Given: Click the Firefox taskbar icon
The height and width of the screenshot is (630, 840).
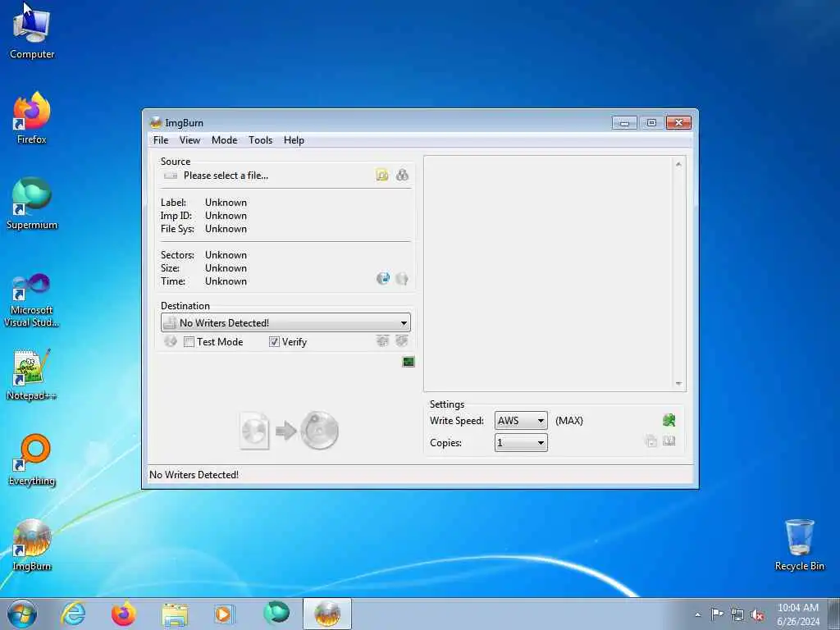Looking at the screenshot, I should point(124,614).
